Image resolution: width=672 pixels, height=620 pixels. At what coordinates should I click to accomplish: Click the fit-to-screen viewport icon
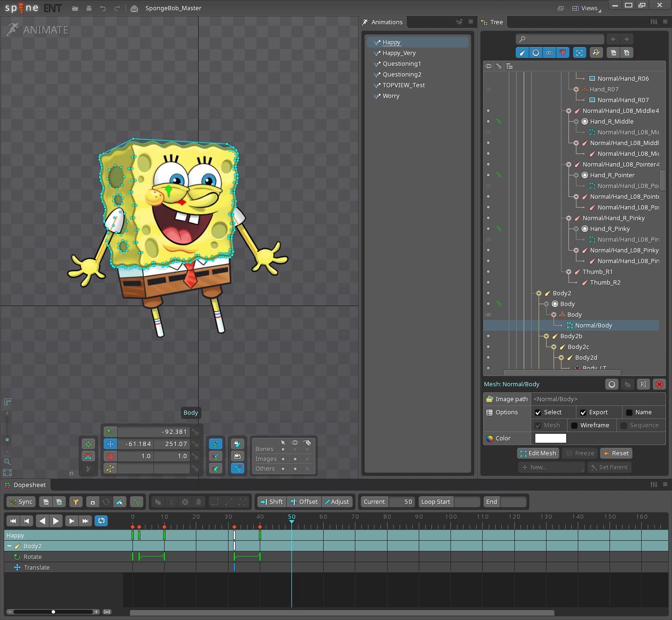tap(7, 473)
